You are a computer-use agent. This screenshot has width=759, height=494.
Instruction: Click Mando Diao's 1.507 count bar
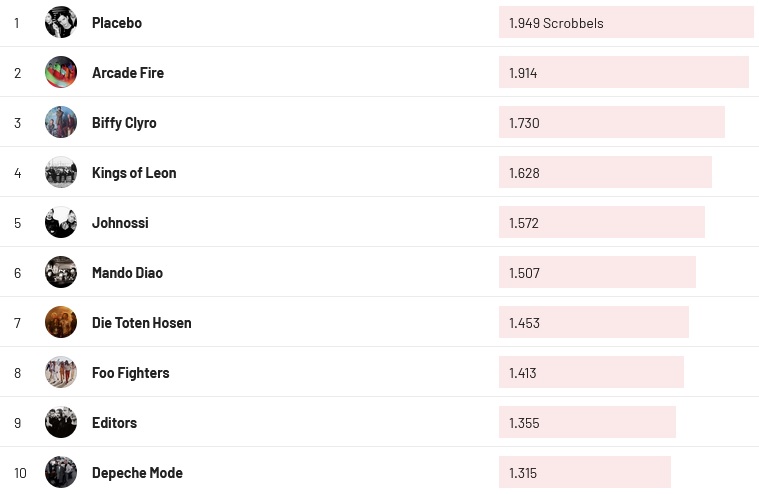pos(597,272)
